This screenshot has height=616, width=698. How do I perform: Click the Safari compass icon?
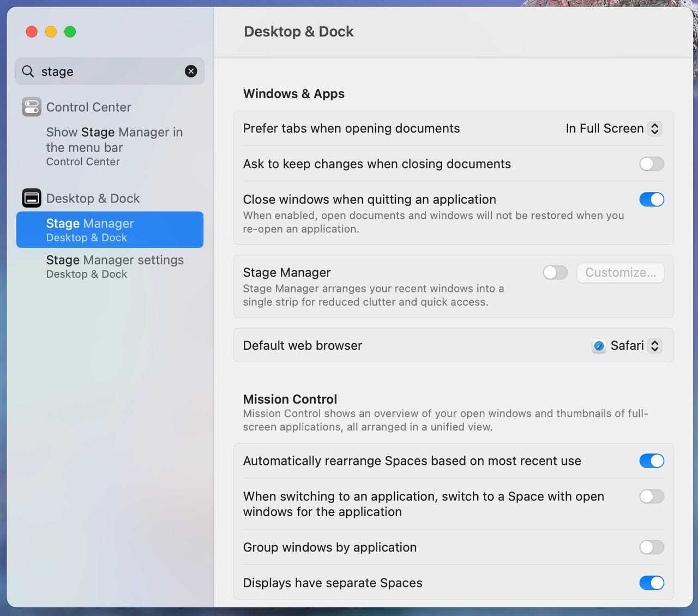(x=599, y=346)
